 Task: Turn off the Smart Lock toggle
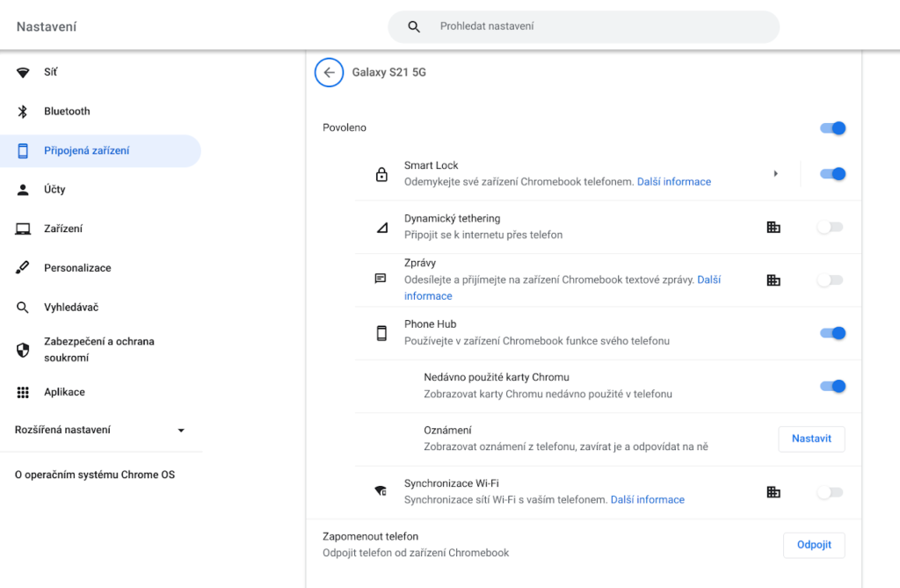pos(831,174)
